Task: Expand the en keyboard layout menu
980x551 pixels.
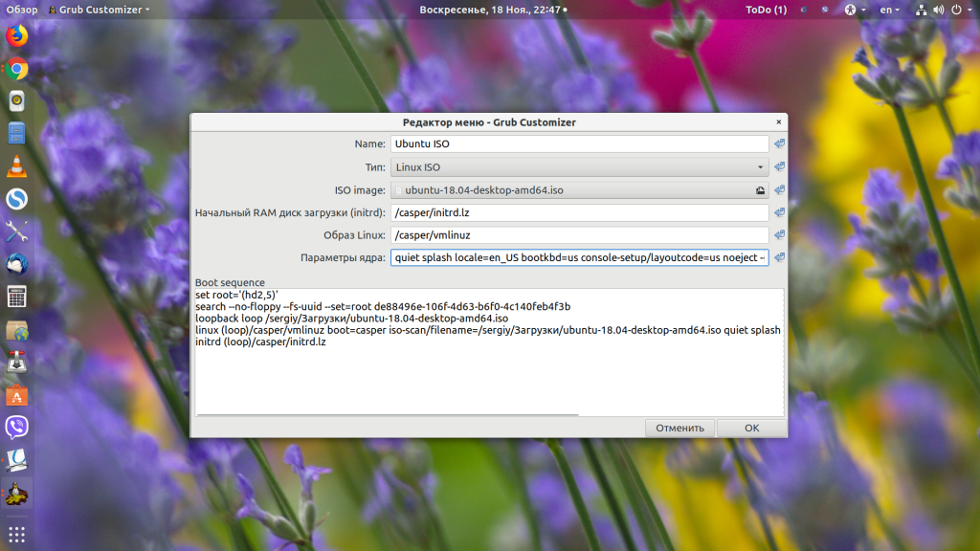Action: [x=890, y=10]
